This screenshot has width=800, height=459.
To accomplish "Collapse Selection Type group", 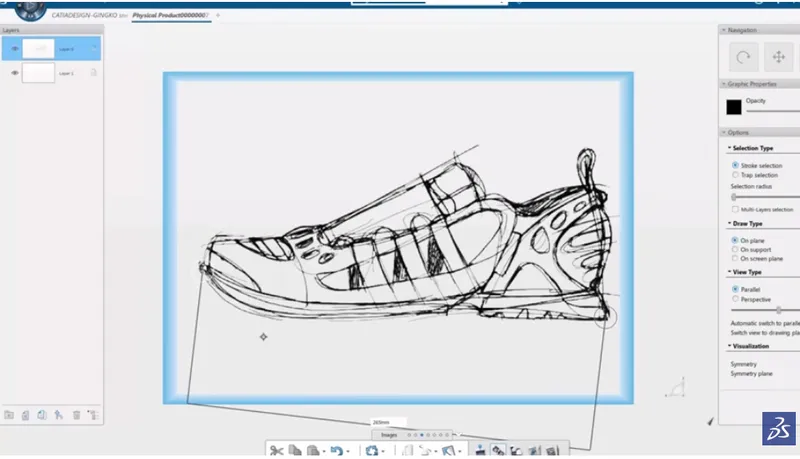I will coord(730,148).
